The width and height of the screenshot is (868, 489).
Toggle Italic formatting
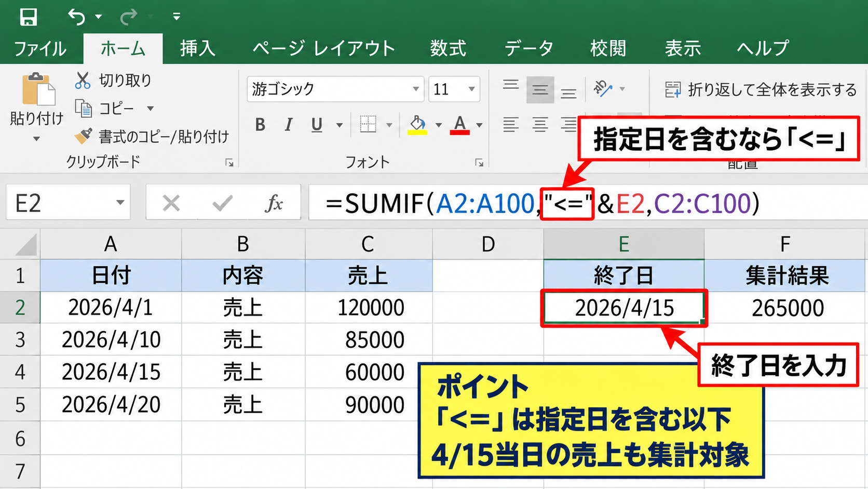click(289, 125)
